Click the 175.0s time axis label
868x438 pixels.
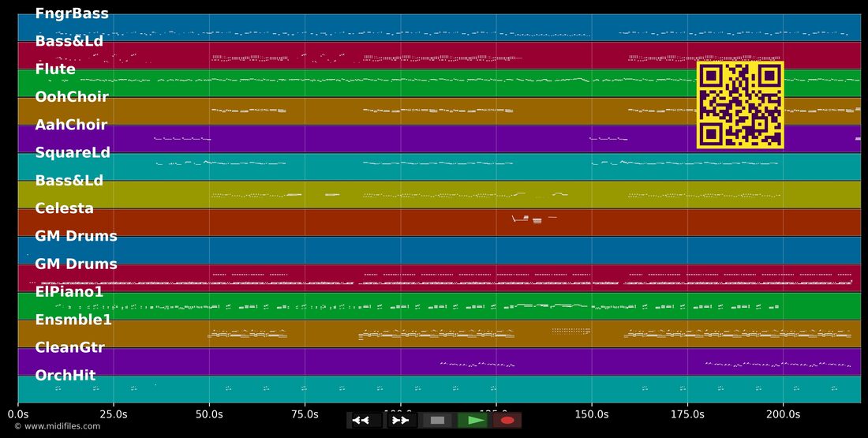pos(687,414)
